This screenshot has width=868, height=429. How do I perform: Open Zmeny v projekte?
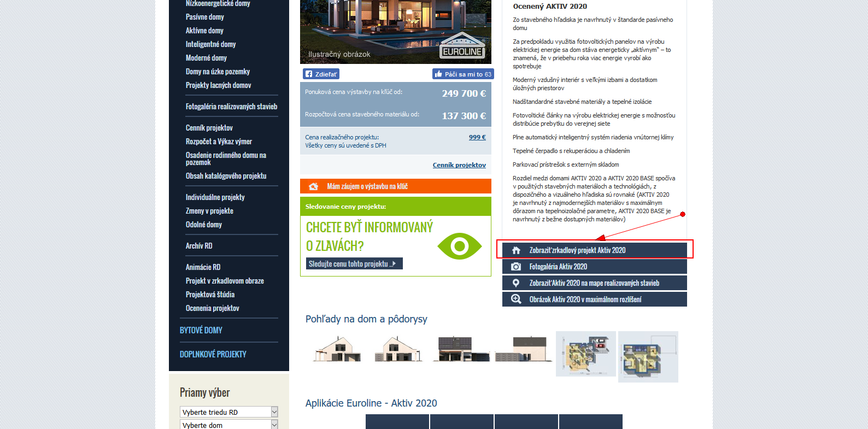coord(209,211)
